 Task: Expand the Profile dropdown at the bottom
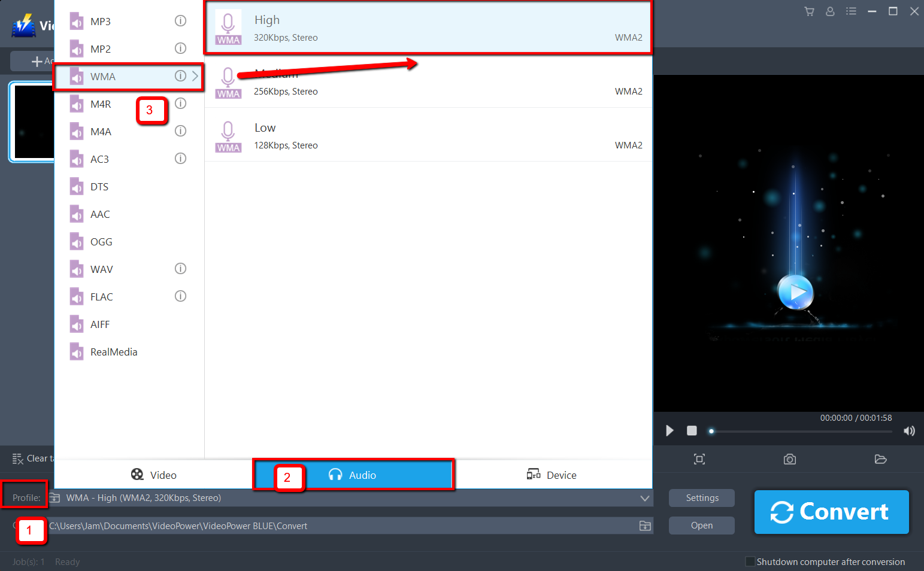point(644,498)
